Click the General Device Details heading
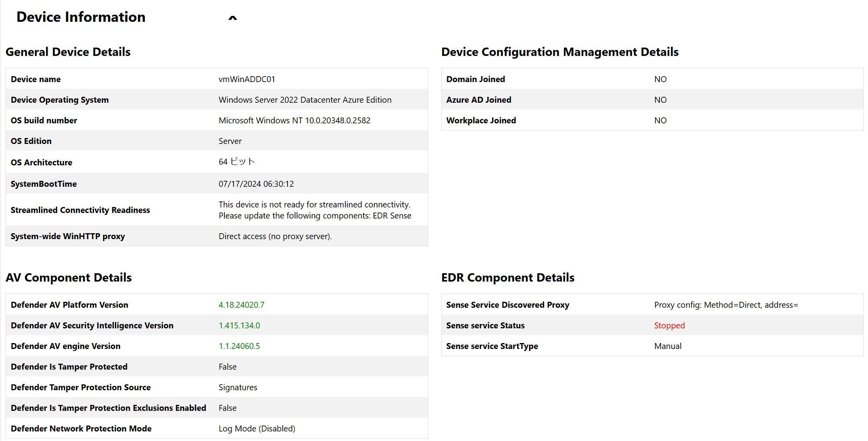 click(68, 52)
